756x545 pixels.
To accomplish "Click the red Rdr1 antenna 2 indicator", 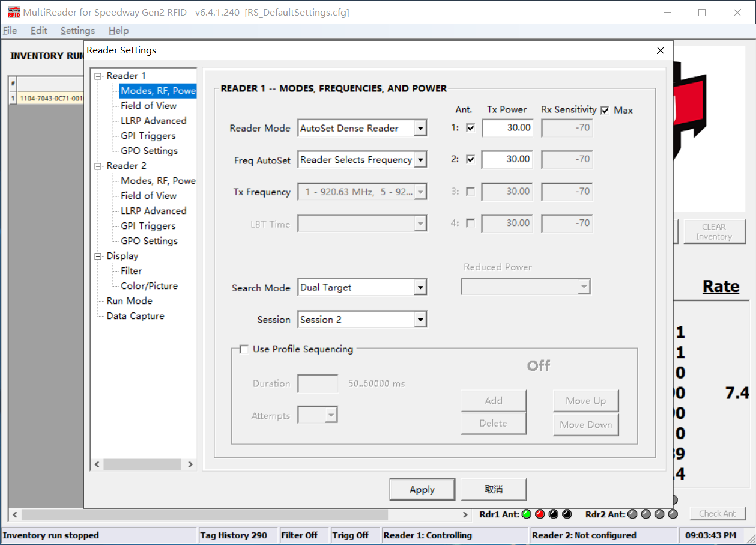I will tap(540, 514).
